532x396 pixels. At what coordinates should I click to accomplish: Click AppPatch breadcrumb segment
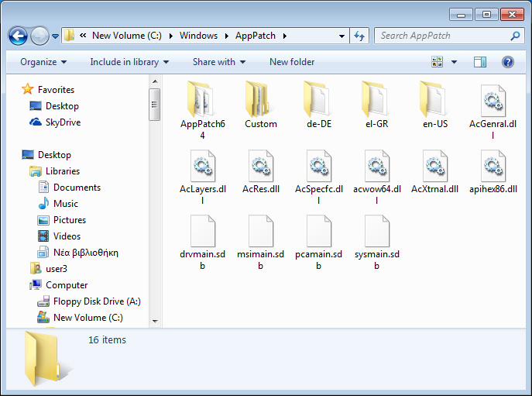click(256, 36)
